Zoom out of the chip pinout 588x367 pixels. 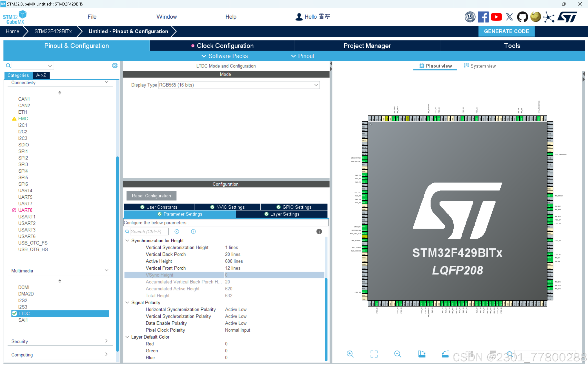point(398,354)
